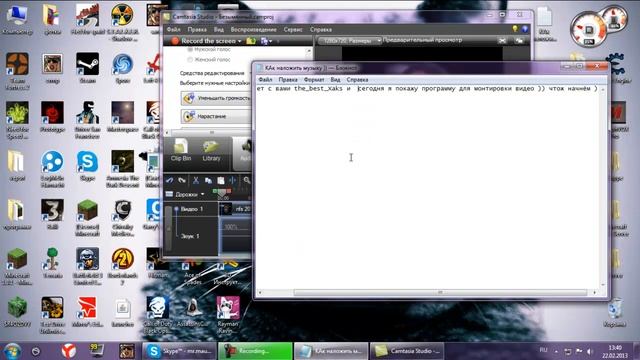Click Notepad horizontal scrollbar thumb
The width and height of the screenshot is (640, 360).
[x=440, y=292]
